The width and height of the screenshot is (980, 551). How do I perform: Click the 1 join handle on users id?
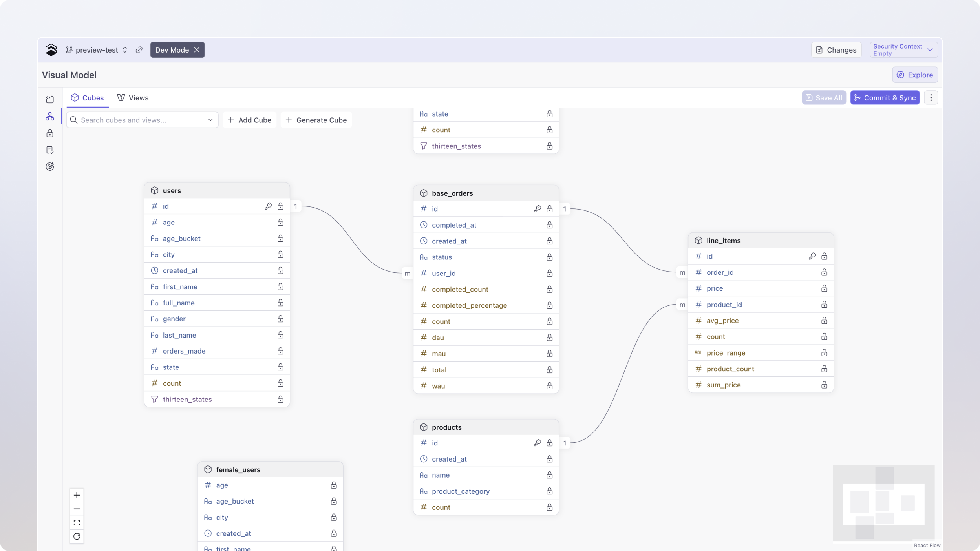(296, 206)
